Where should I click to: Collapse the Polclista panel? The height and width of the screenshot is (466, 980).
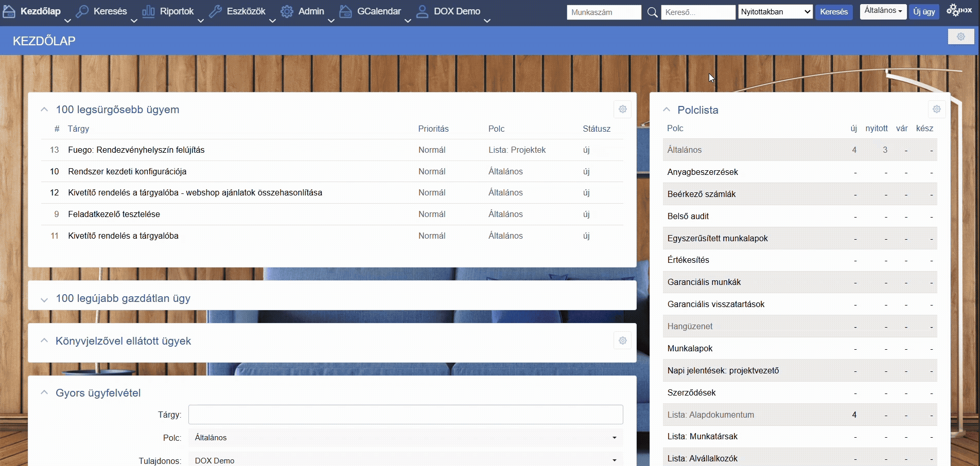(x=667, y=110)
